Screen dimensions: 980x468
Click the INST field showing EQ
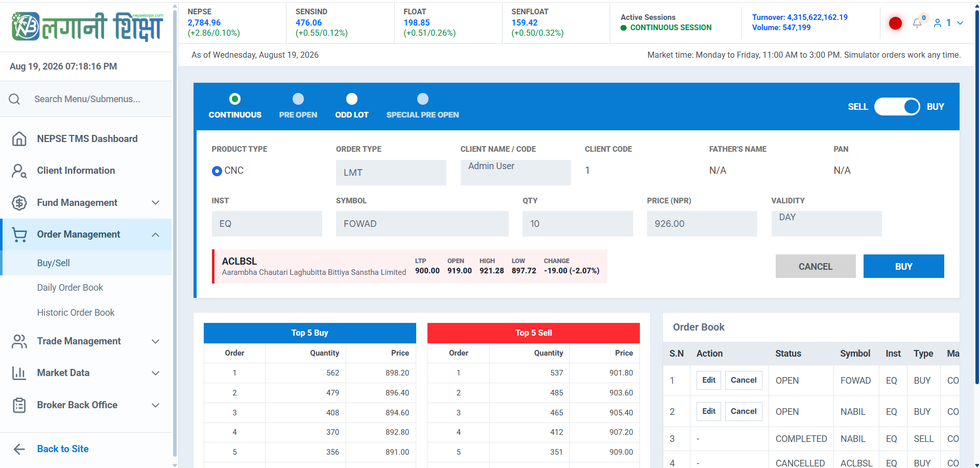[267, 224]
